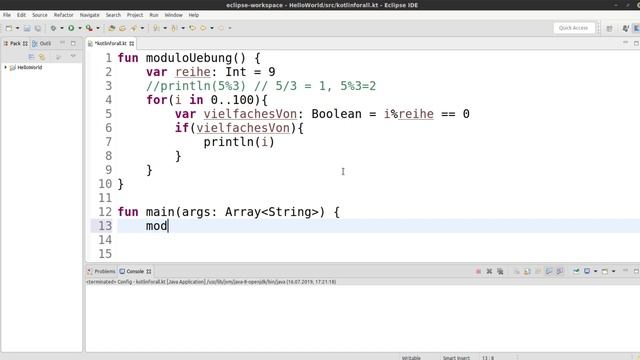The image size is (640, 360).
Task: Open the New file dropdown arrow
Action: point(18,28)
